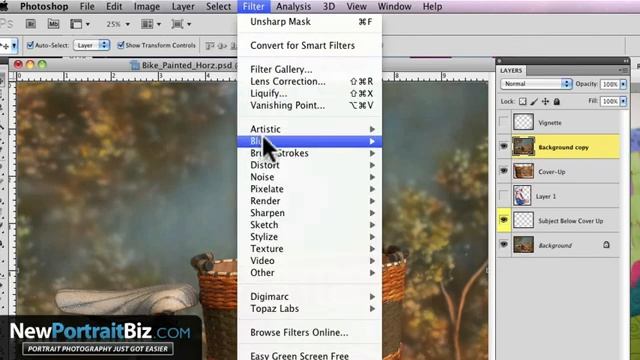The image size is (640, 360).
Task: Expand the Sharpen filter submenu
Action: coord(309,213)
